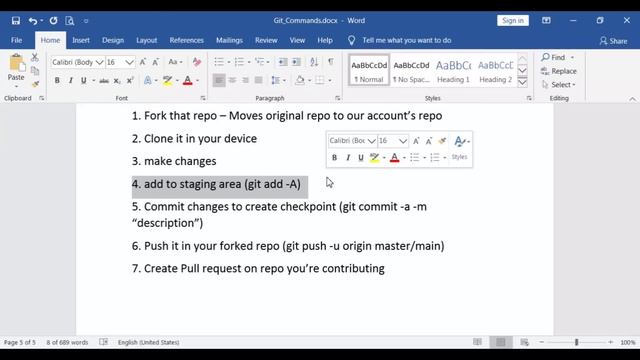640x360 pixels.
Task: Open the References tab
Action: pyautogui.click(x=187, y=40)
